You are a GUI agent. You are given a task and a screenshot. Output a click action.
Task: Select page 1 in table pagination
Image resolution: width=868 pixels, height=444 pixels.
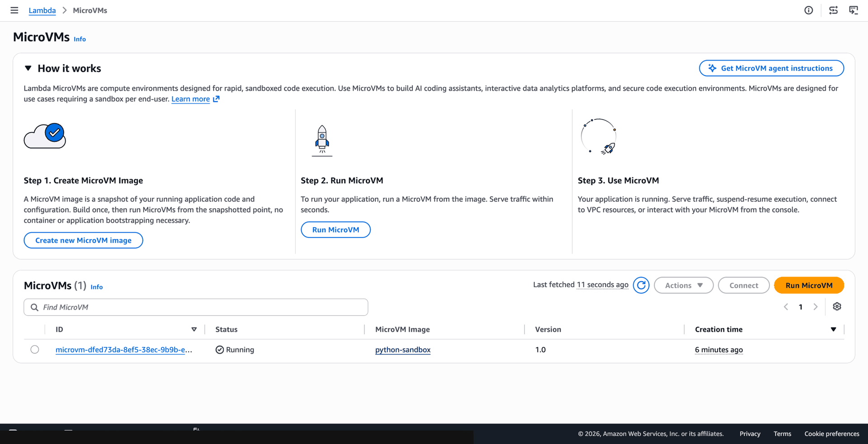(801, 307)
